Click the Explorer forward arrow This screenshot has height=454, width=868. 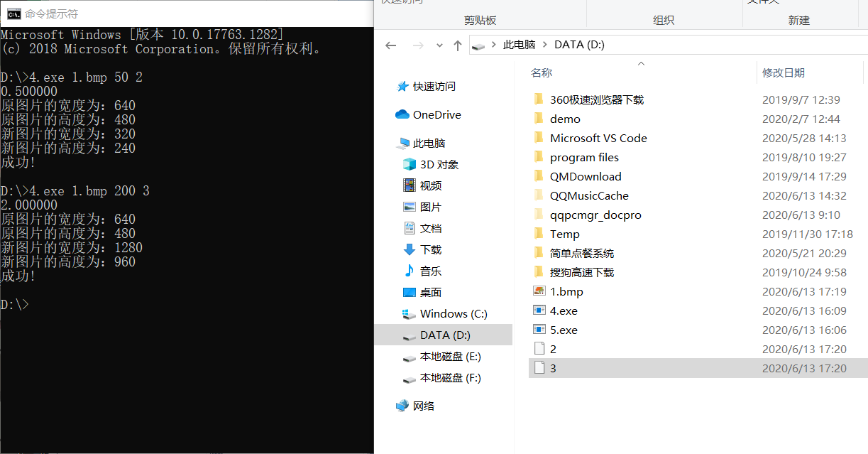coord(418,45)
